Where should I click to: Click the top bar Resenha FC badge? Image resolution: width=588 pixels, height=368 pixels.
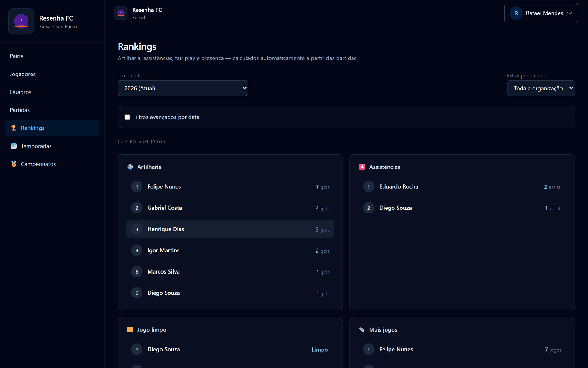tap(121, 13)
